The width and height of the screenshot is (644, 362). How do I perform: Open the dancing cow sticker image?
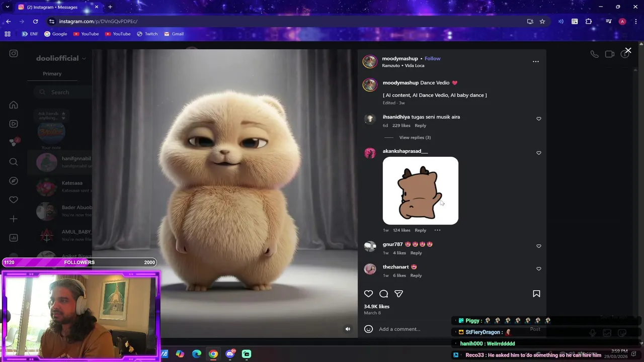421,191
